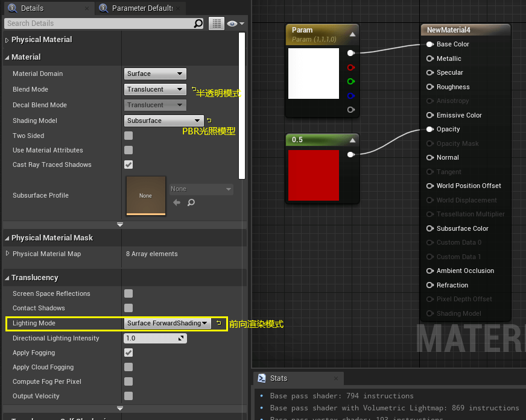Image resolution: width=526 pixels, height=420 pixels.
Task: Reset Blend Mode to default arrow
Action: [194, 89]
